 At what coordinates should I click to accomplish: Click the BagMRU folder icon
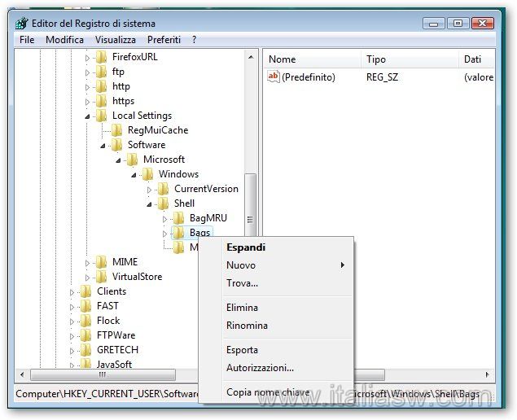tap(178, 218)
